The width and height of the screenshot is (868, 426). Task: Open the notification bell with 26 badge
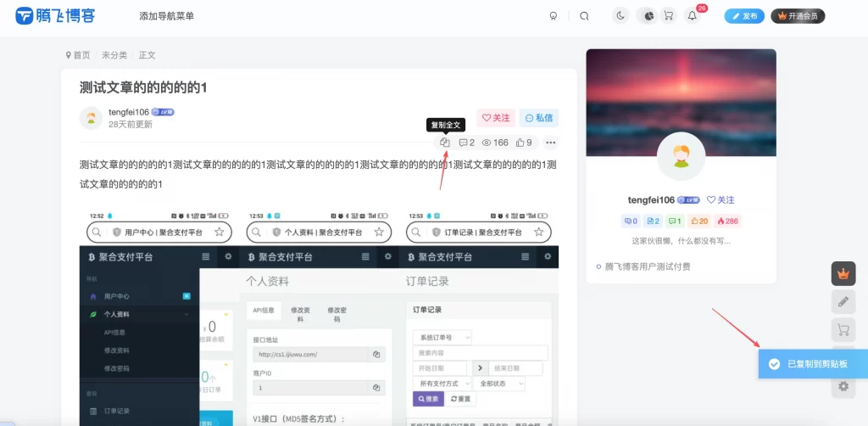click(x=692, y=15)
